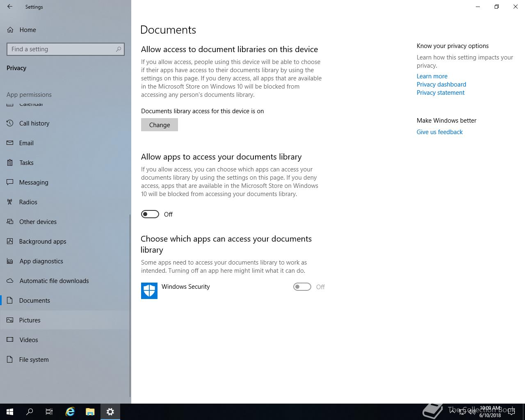The height and width of the screenshot is (420, 525).
Task: Select Documents in the sidebar
Action: tap(66, 300)
